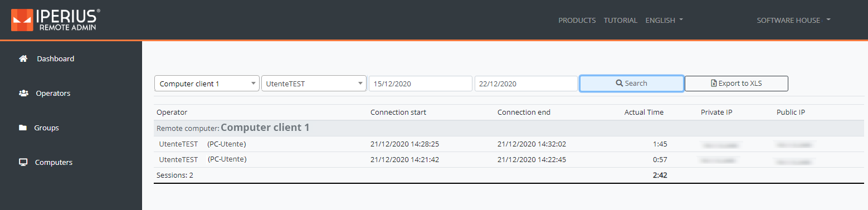The width and height of the screenshot is (868, 210).
Task: Open the Computer client 1 dropdown
Action: (207, 84)
